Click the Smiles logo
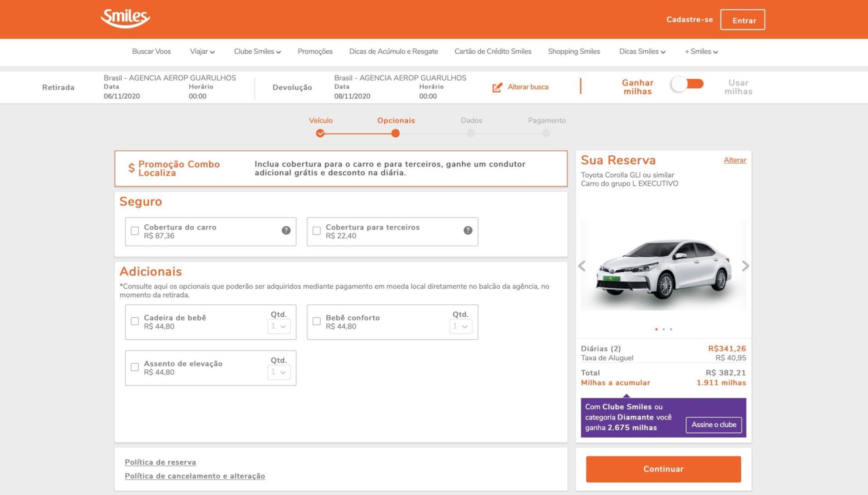Viewport: 868px width, 495px height. click(x=125, y=19)
